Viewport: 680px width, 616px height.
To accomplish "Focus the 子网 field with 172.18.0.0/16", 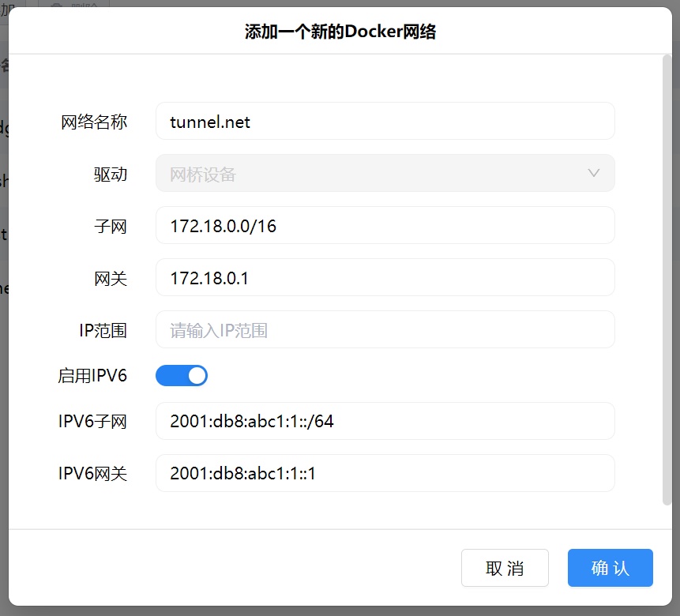I will (385, 225).
